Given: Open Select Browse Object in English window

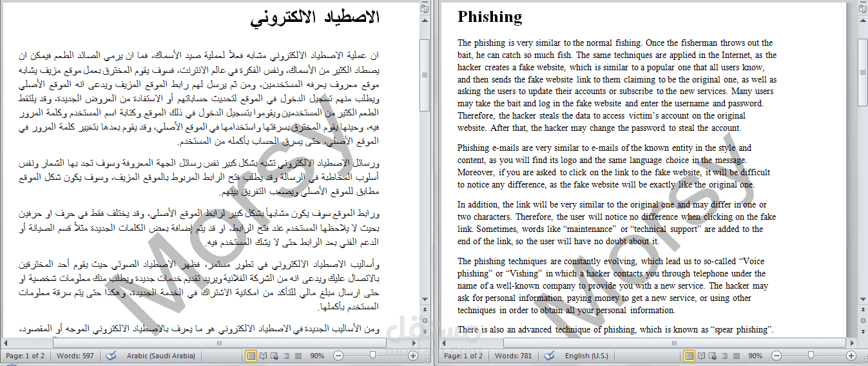Looking at the screenshot, I should (x=863, y=320).
